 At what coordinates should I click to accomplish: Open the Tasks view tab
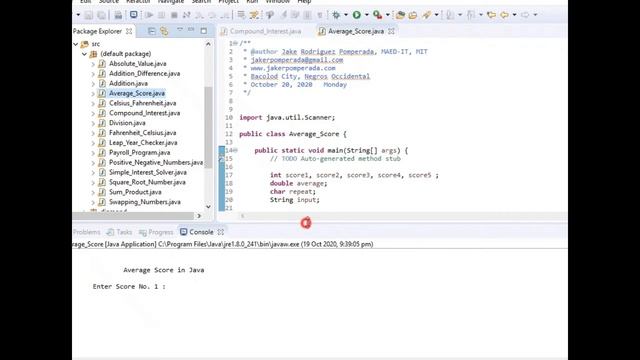[x=120, y=232]
